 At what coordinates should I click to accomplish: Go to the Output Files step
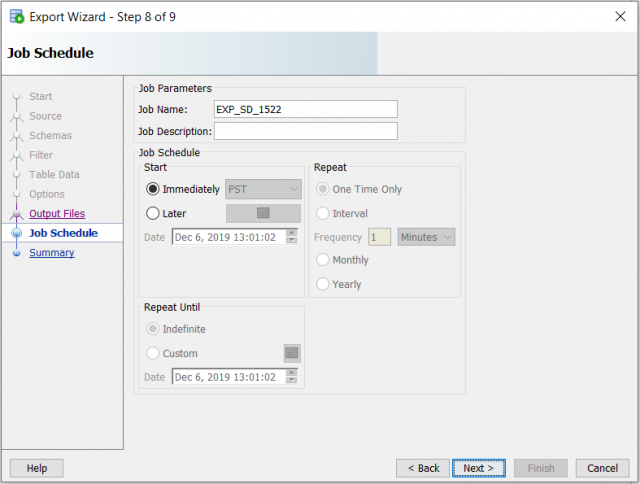click(57, 214)
